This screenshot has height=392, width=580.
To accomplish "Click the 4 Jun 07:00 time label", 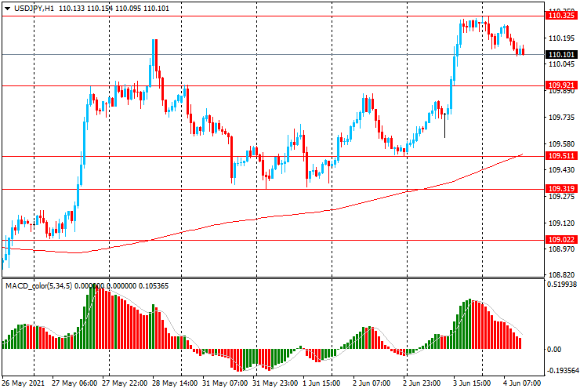I will pos(522,383).
